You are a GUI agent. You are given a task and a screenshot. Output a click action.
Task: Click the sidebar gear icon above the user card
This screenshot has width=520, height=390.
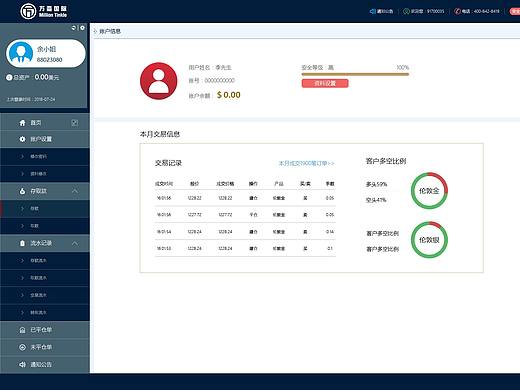(x=82, y=28)
